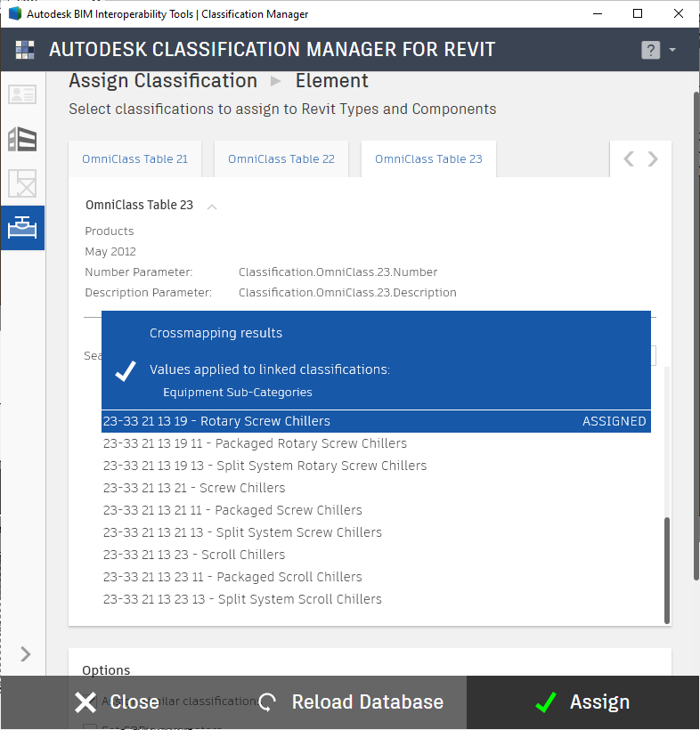Select 23-33 21 13 19 Rotary Screw Chillers
700x730 pixels.
click(376, 421)
